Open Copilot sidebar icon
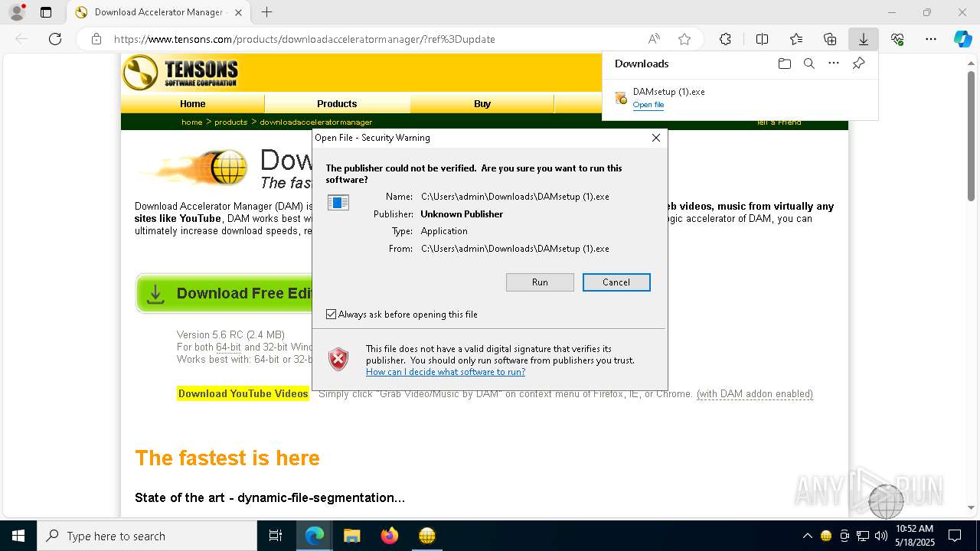Screen dimensions: 980x551 point(962,39)
